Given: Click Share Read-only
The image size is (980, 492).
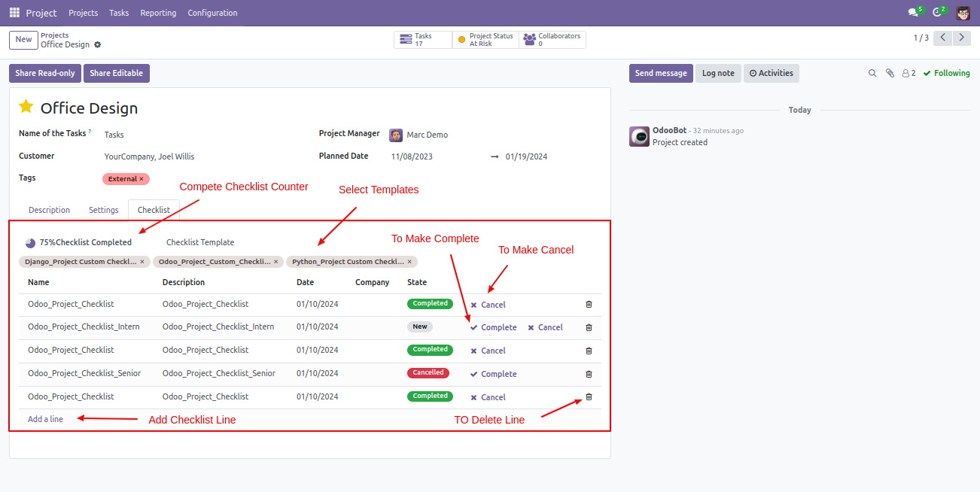Looking at the screenshot, I should pos(45,73).
